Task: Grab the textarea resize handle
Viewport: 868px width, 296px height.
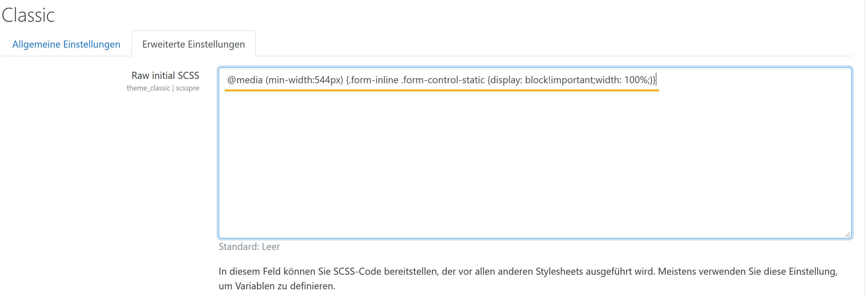Action: 847,235
